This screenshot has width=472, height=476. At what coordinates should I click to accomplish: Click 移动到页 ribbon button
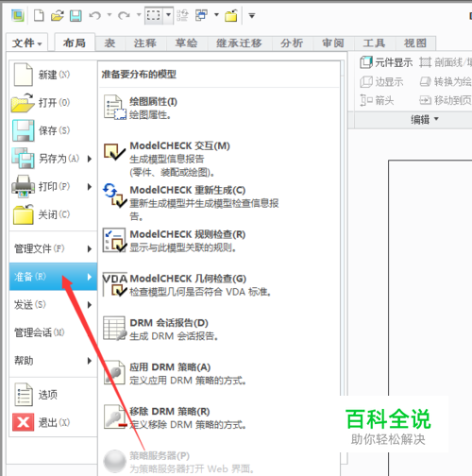446,101
